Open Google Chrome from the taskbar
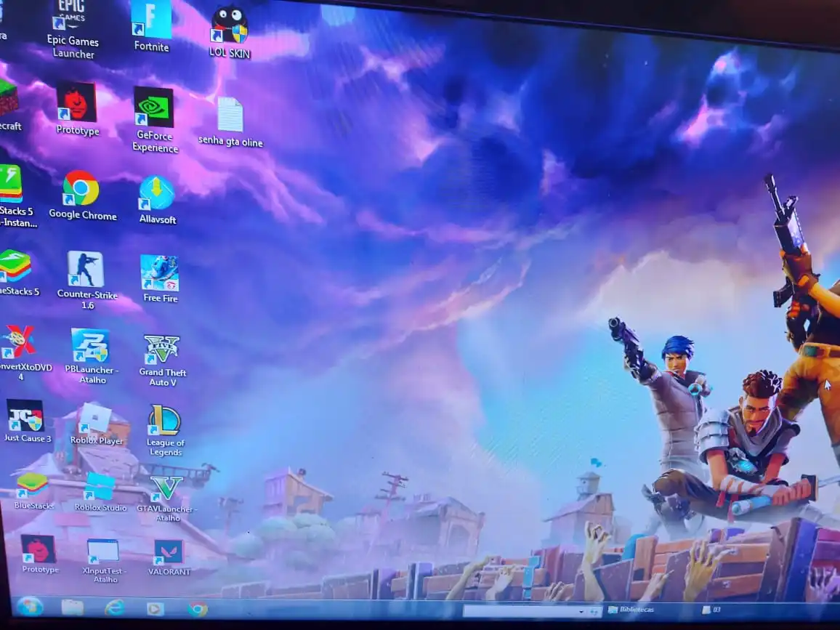 (x=197, y=609)
